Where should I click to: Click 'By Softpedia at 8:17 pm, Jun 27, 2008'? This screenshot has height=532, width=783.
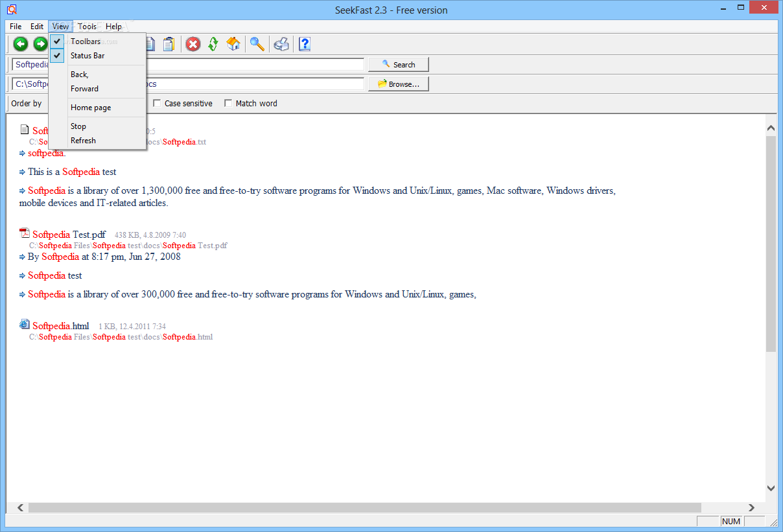tap(104, 257)
